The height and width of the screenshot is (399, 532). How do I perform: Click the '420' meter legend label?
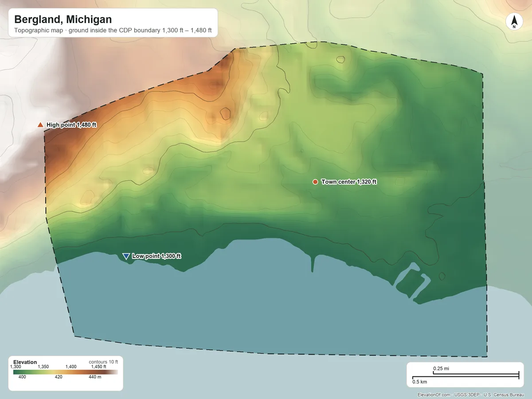pos(59,377)
